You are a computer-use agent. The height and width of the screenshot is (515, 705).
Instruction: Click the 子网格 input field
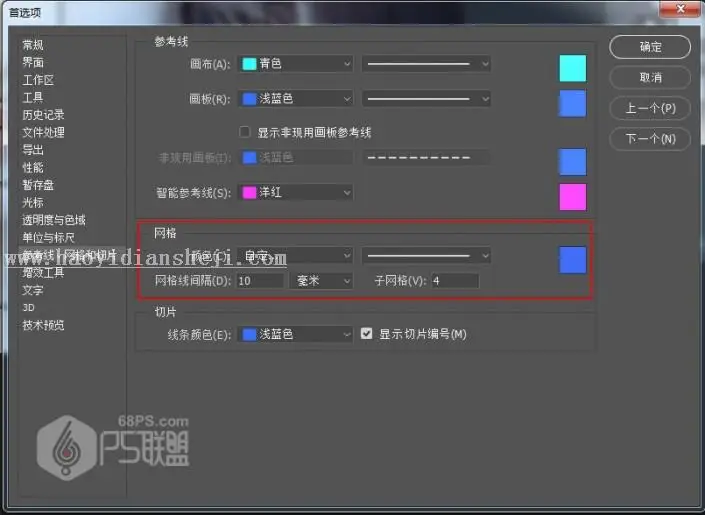pyautogui.click(x=455, y=281)
